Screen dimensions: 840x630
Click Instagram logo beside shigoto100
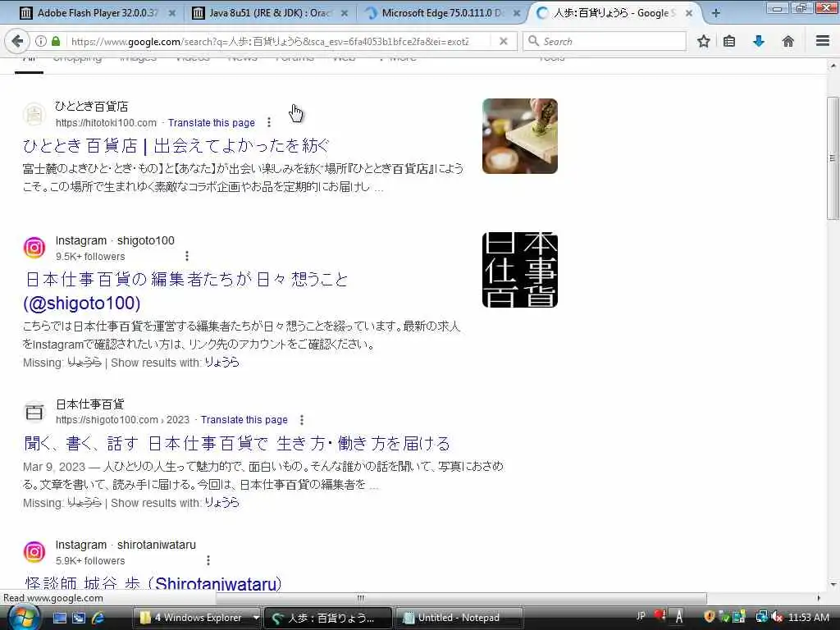click(34, 248)
